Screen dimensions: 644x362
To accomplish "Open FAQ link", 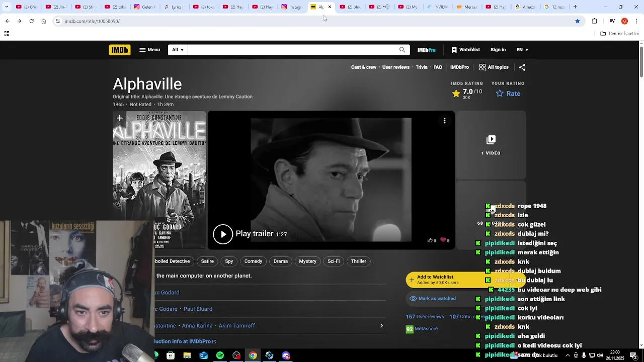I will (438, 67).
